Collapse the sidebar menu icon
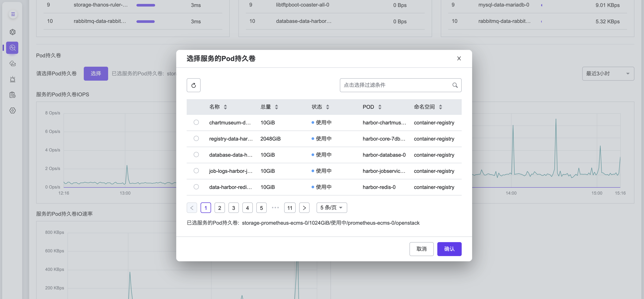Screen dimensions: 644x299 pyautogui.click(x=13, y=14)
